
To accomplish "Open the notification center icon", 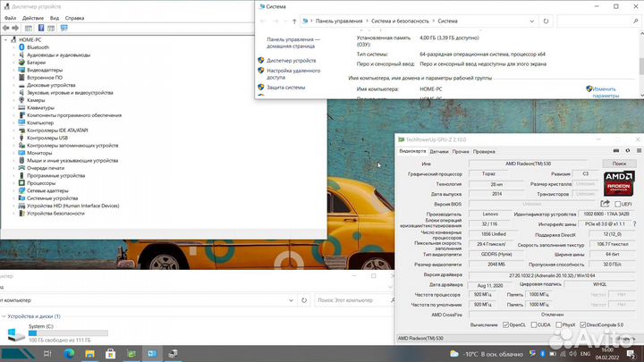I will pos(631,353).
